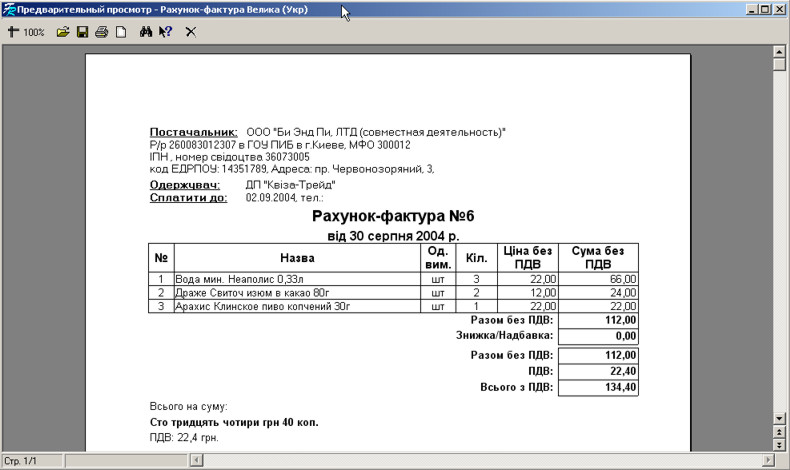Minimize the preview window
This screenshot has width=790, height=470.
(x=752, y=9)
